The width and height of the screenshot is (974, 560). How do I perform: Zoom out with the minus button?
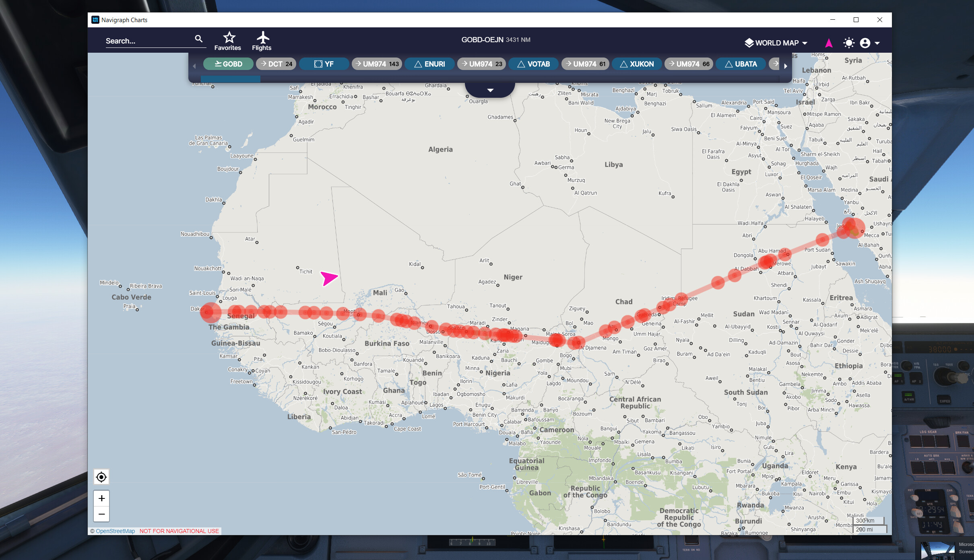pos(101,514)
